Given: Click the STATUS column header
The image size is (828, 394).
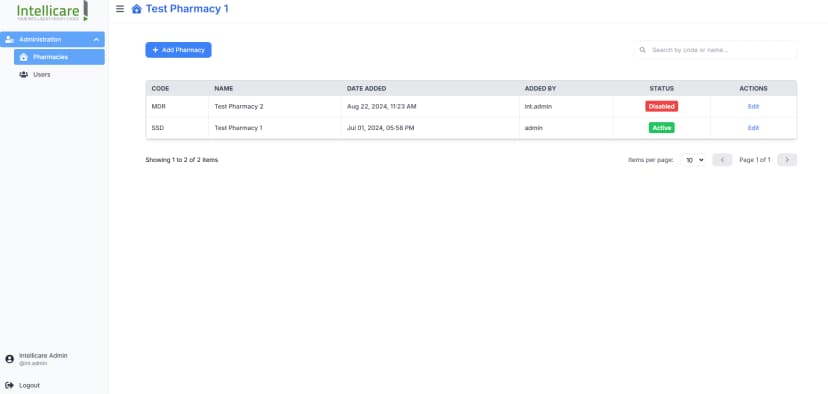Looking at the screenshot, I should tap(662, 89).
